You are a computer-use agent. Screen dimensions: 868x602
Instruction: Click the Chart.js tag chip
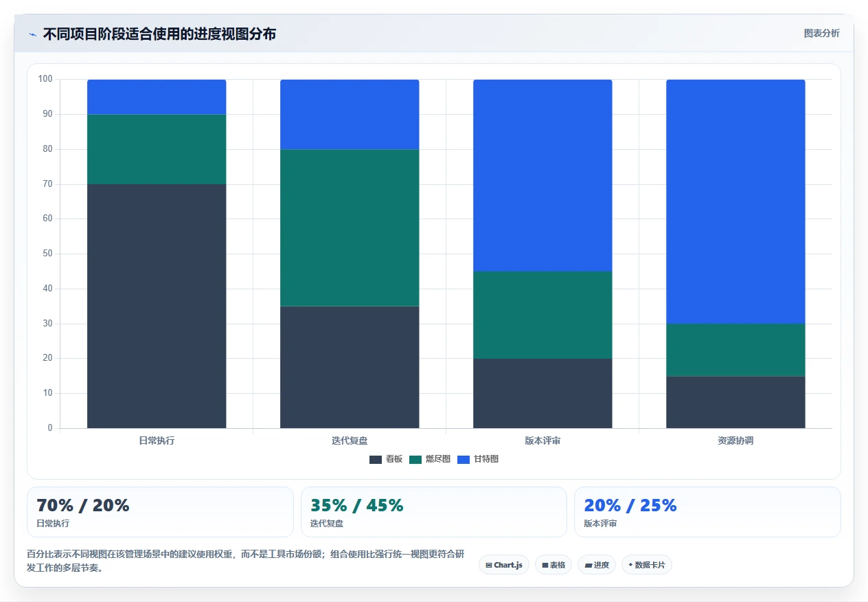504,565
